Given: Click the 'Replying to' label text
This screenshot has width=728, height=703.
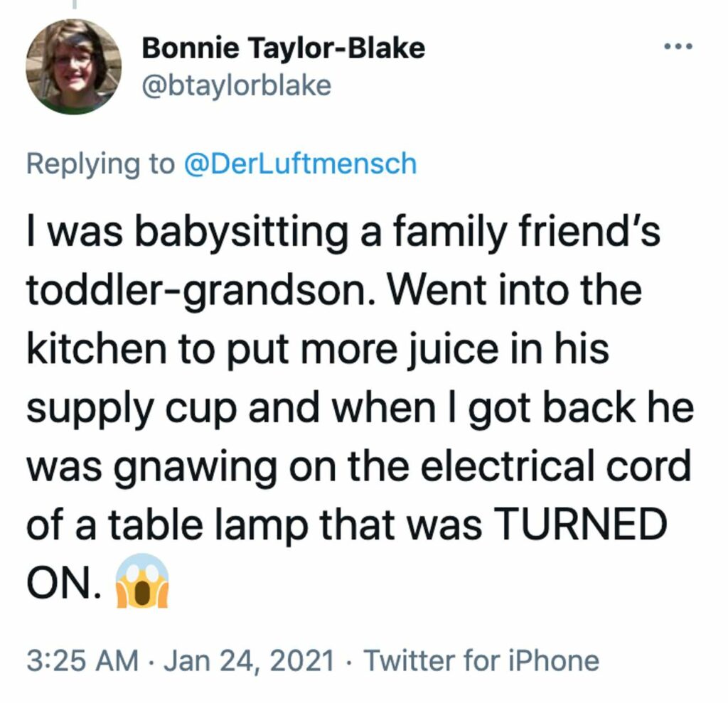Looking at the screenshot, I should click(101, 164).
